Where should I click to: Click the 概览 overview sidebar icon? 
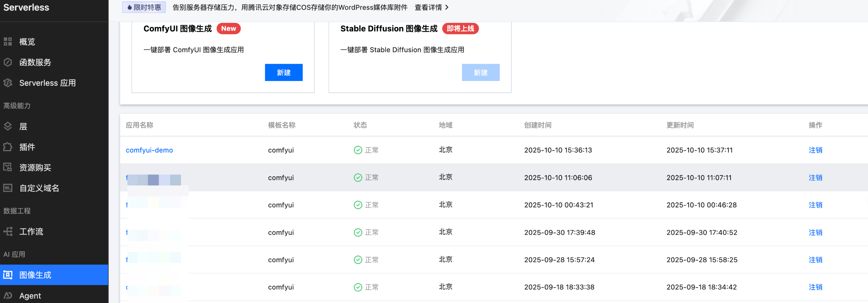pos(8,42)
